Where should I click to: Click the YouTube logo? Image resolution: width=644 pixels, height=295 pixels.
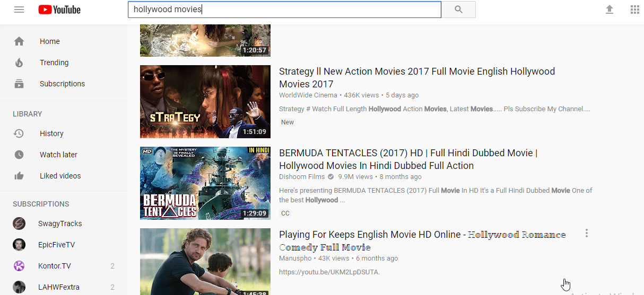pyautogui.click(x=59, y=10)
